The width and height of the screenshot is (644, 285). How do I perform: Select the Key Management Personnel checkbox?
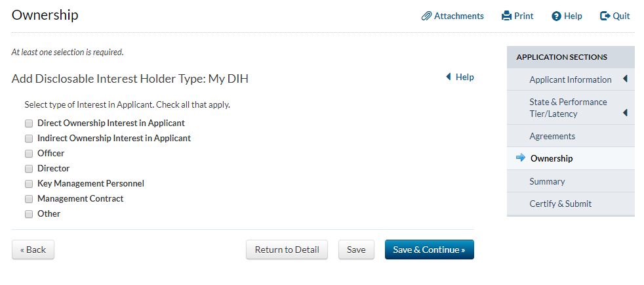click(29, 184)
